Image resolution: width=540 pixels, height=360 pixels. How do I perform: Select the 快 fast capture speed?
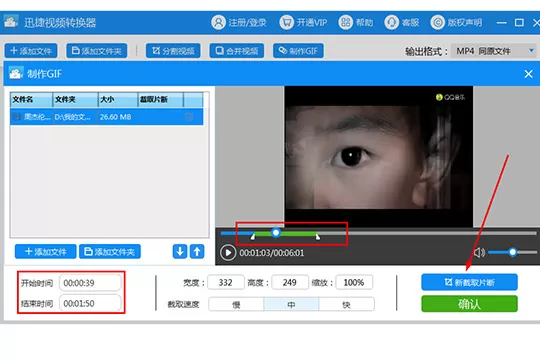tap(346, 305)
